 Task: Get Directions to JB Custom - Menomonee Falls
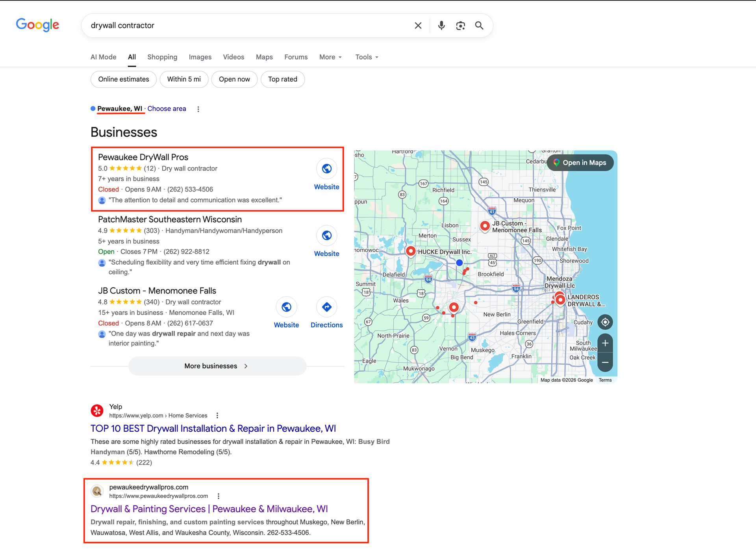tap(327, 307)
